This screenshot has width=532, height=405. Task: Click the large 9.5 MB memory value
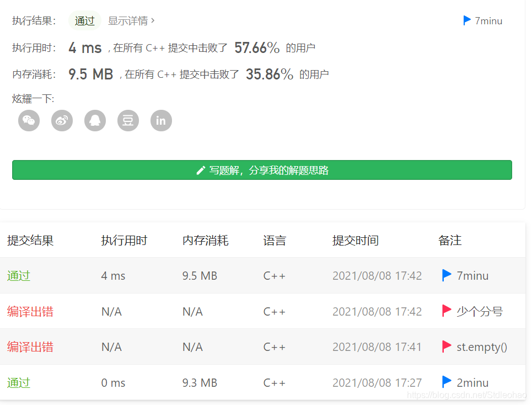(x=90, y=74)
